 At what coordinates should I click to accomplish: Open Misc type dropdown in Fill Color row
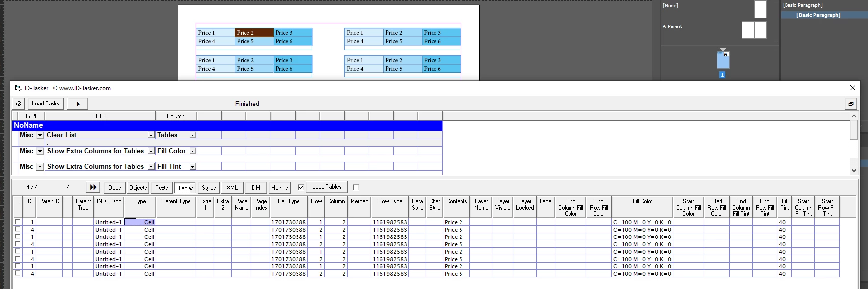click(40, 151)
